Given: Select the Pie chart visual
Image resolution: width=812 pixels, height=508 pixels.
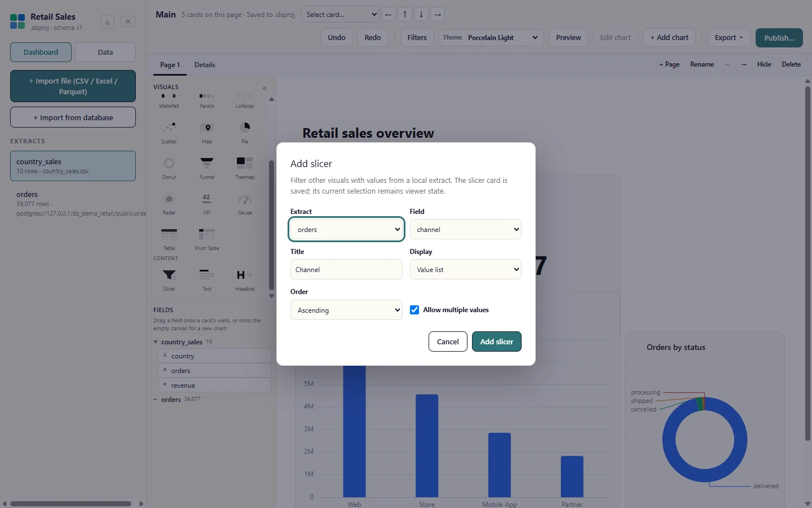Looking at the screenshot, I should 245,133.
